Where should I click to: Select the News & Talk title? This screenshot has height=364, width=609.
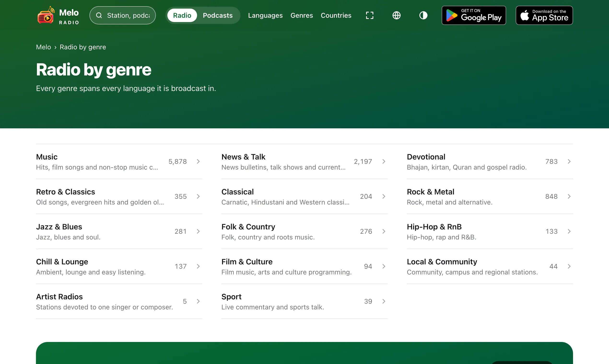(x=243, y=157)
